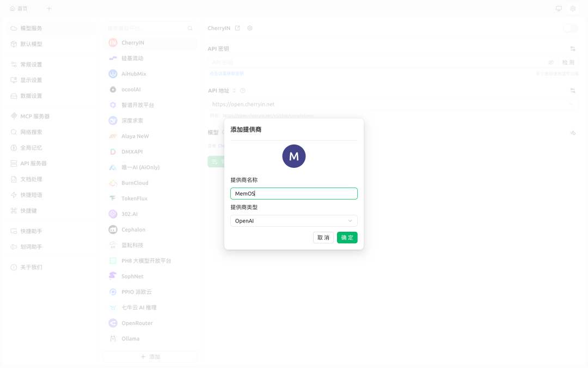Viewport: 588px width, 368px height.
Task: Select 智谱开放平台 provider
Action: click(x=150, y=105)
